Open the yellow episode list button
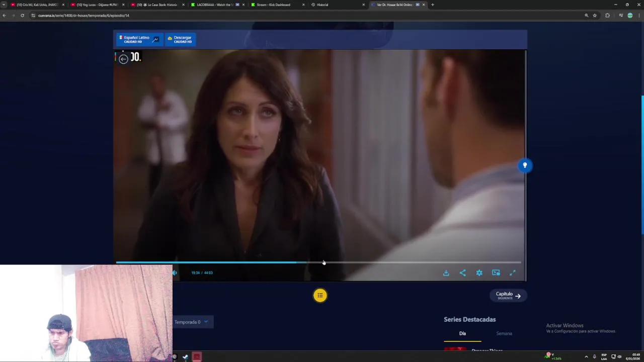The width and height of the screenshot is (644, 362). click(x=320, y=295)
